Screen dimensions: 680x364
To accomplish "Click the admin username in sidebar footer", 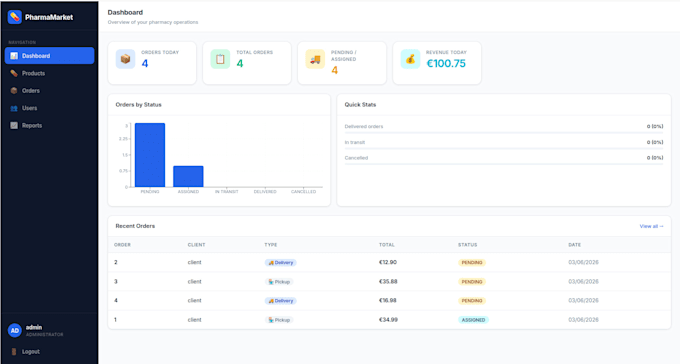I will pyautogui.click(x=34, y=327).
